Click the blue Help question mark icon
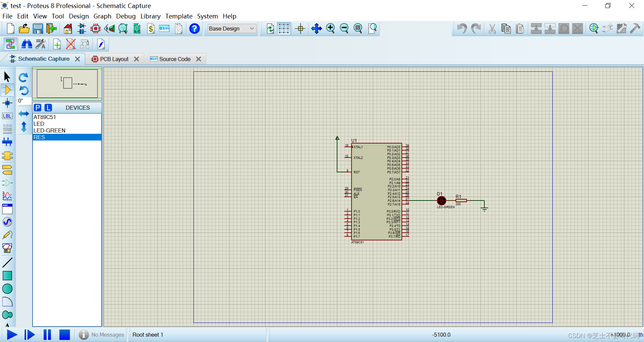Image resolution: width=644 pixels, height=342 pixels. pos(195,28)
